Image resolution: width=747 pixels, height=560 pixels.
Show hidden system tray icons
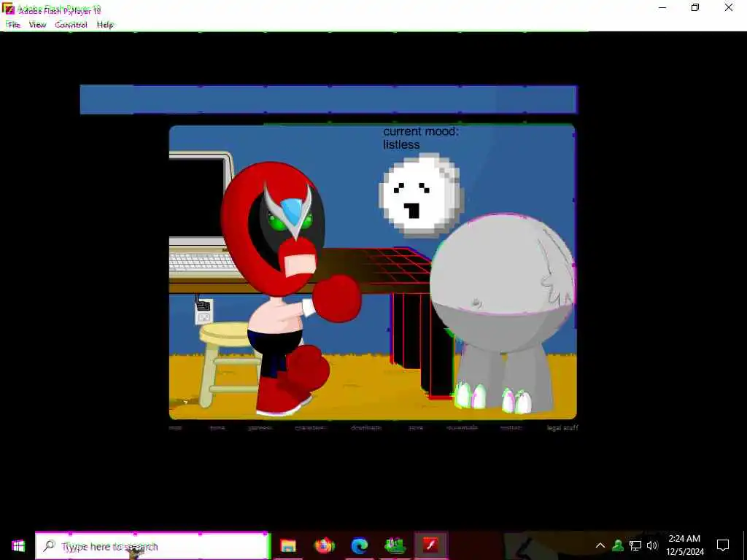(600, 545)
